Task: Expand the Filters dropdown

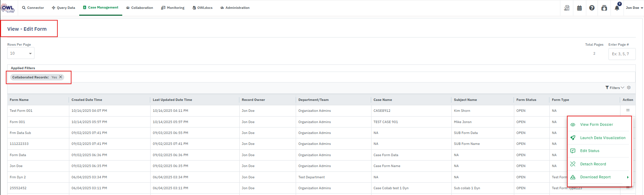Action: pos(615,88)
